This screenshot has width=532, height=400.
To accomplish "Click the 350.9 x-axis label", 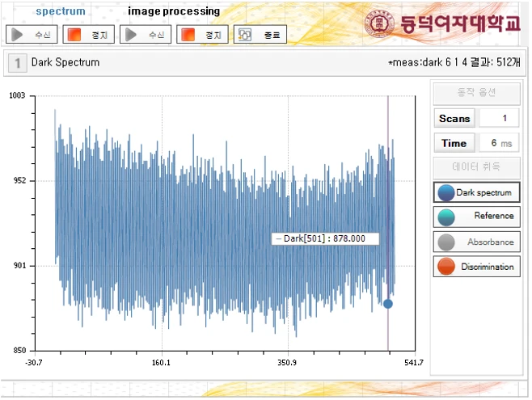I will (287, 363).
